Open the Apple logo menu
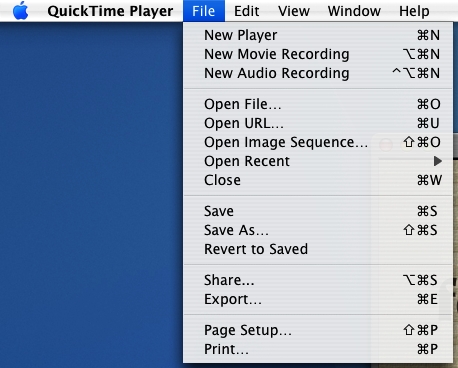 20,11
